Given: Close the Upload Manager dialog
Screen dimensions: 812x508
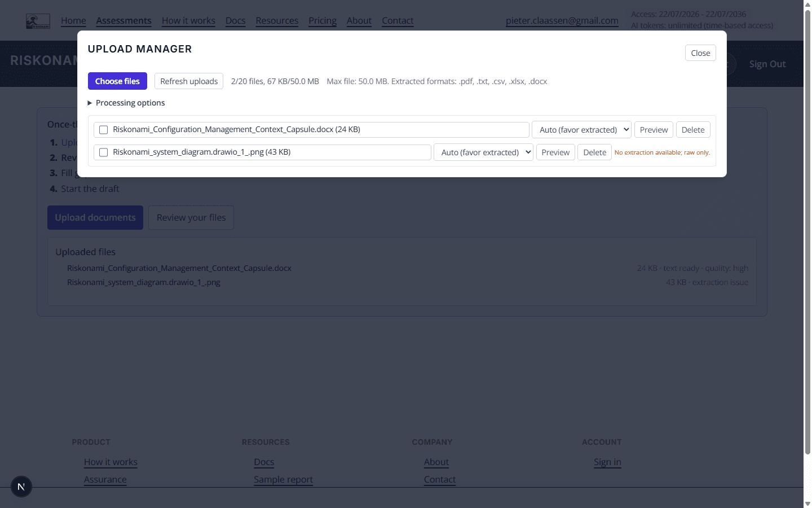Looking at the screenshot, I should point(700,53).
